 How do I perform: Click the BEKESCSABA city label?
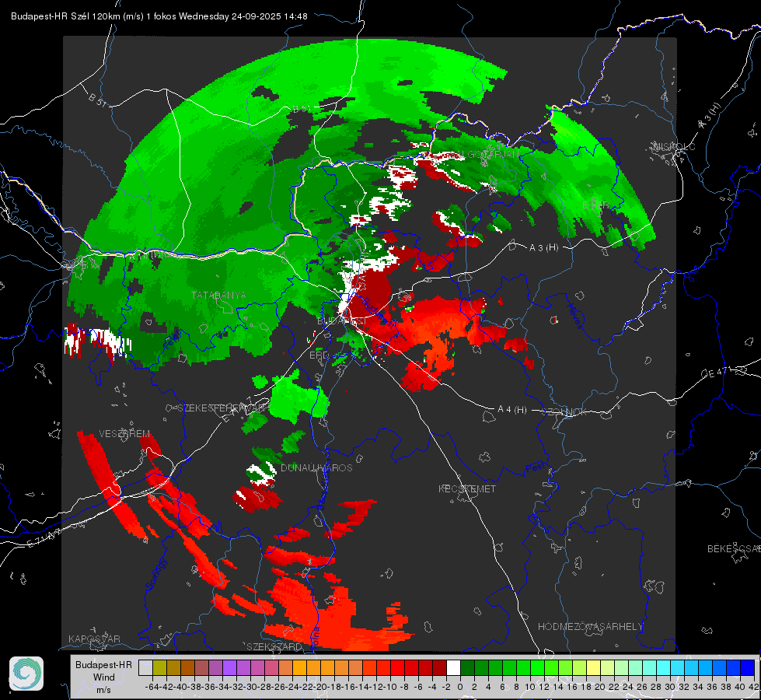point(734,549)
